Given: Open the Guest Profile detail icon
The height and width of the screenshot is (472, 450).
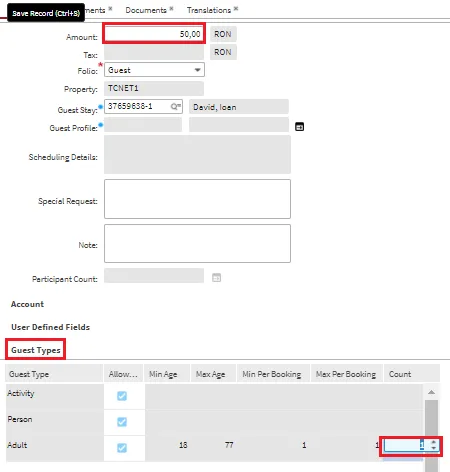Looking at the screenshot, I should pos(299,127).
